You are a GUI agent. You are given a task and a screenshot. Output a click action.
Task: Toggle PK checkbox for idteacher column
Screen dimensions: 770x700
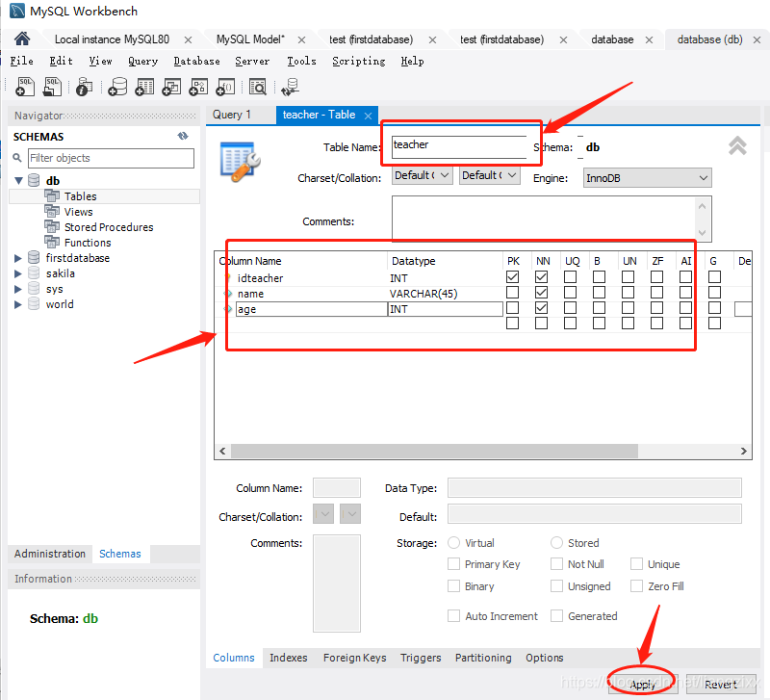pyautogui.click(x=512, y=277)
